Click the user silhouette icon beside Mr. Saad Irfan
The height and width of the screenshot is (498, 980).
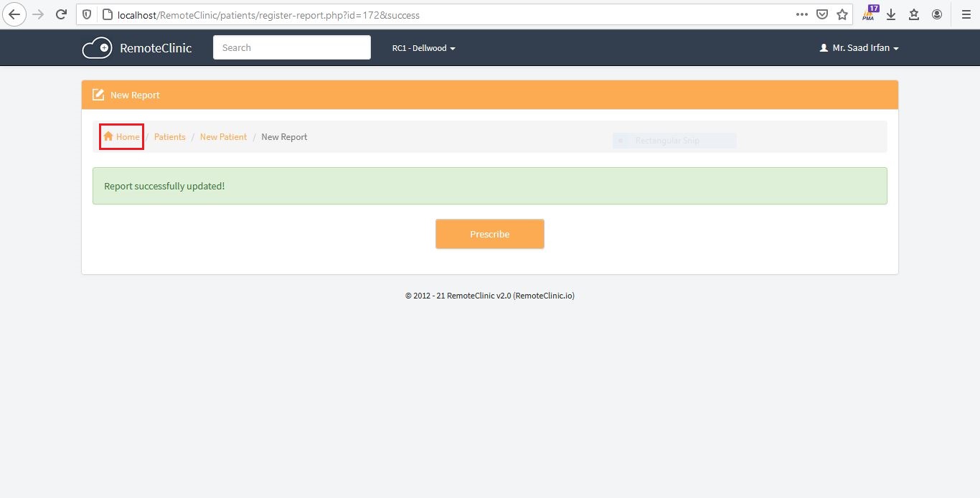point(824,48)
